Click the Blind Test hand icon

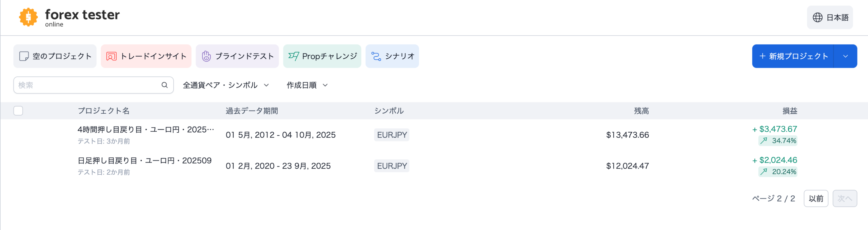tap(206, 56)
